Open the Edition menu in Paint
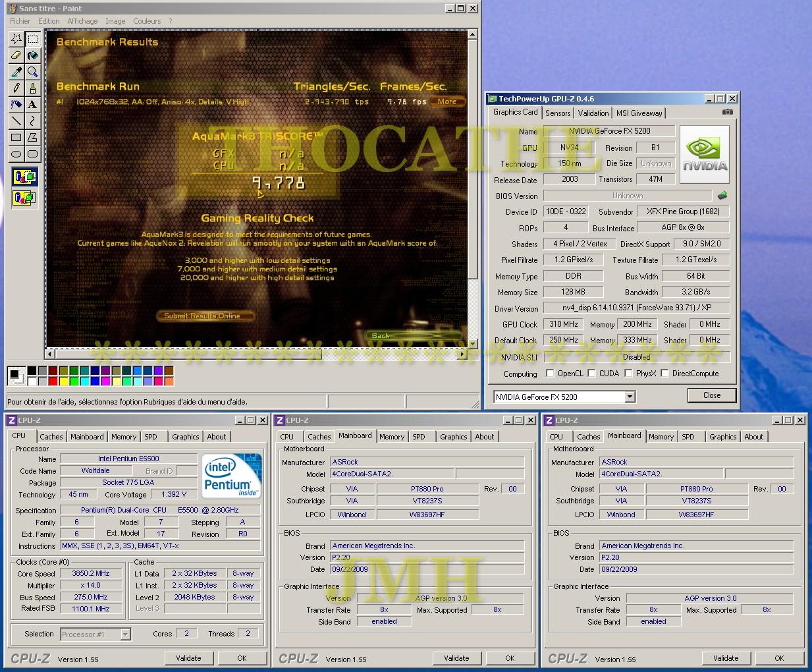 point(49,21)
